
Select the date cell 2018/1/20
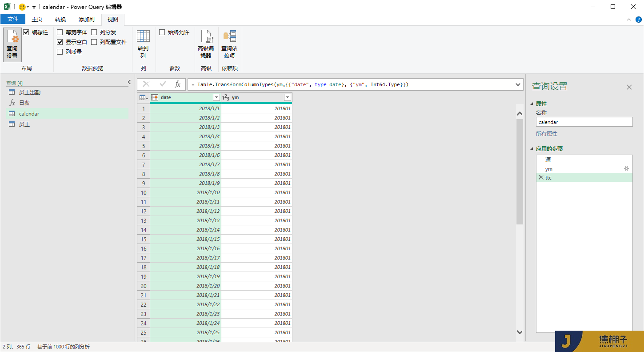coord(185,286)
